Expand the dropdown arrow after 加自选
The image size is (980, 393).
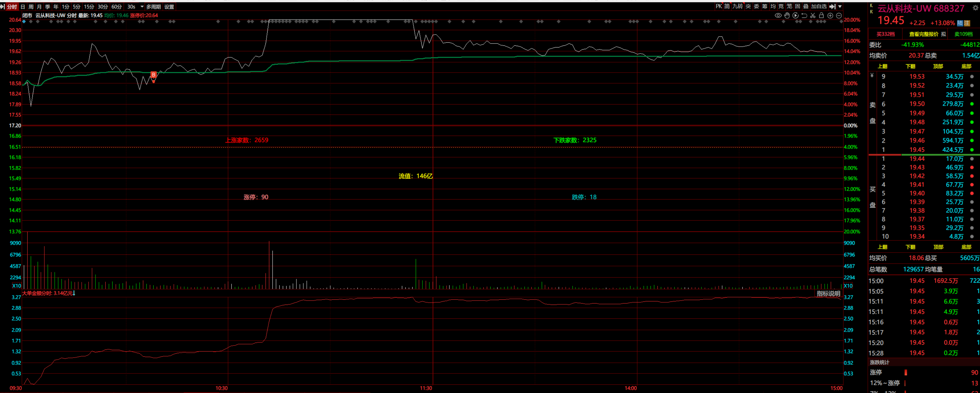[x=840, y=6]
